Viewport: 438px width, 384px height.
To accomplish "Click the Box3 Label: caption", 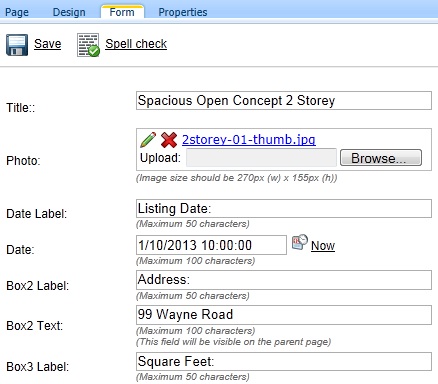I will pyautogui.click(x=38, y=367).
